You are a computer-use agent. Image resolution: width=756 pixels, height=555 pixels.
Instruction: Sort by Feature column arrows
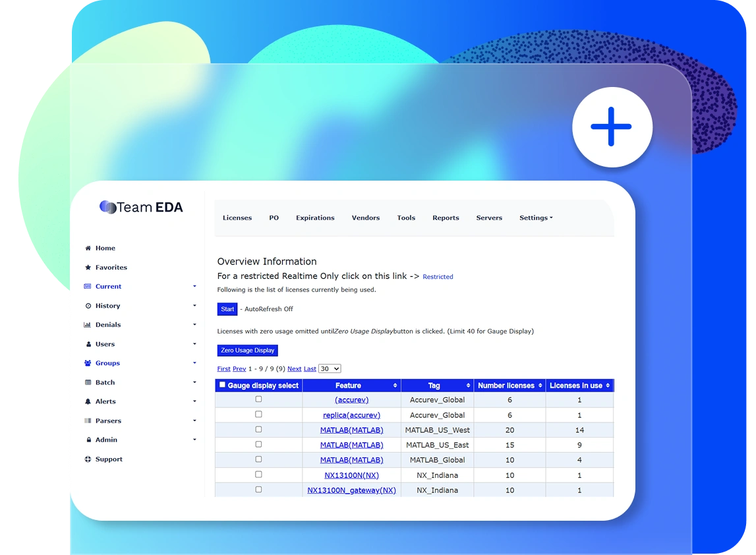click(x=395, y=386)
